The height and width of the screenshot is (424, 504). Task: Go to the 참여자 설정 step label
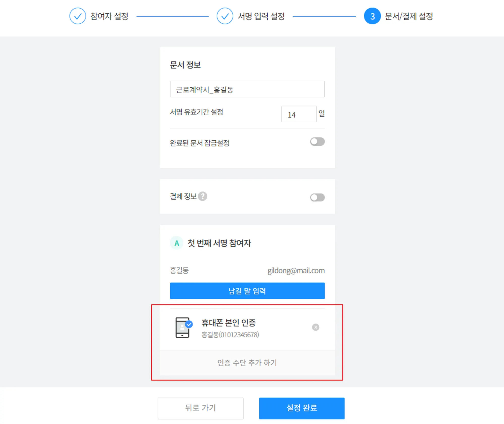coord(109,16)
